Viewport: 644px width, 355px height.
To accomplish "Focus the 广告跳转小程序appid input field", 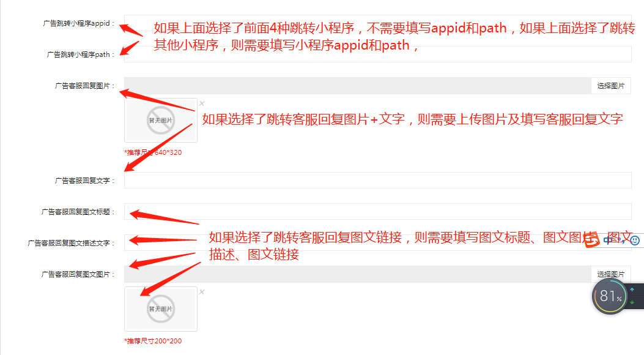I will [377, 23].
